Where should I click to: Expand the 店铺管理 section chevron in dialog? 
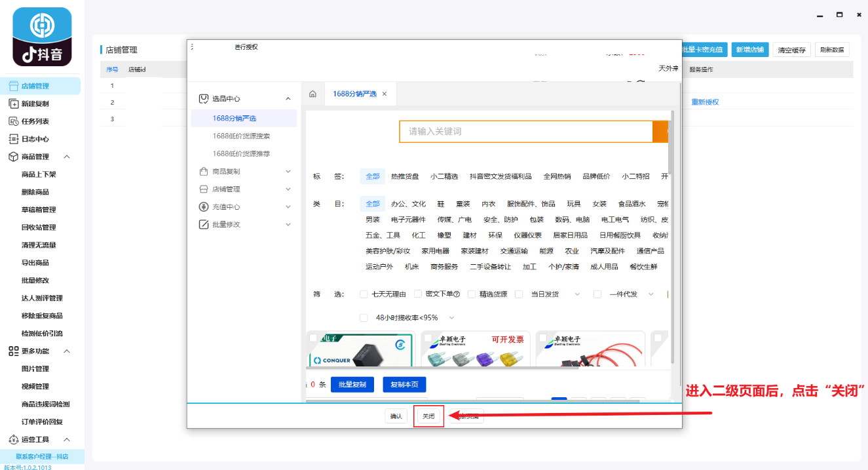click(x=288, y=189)
